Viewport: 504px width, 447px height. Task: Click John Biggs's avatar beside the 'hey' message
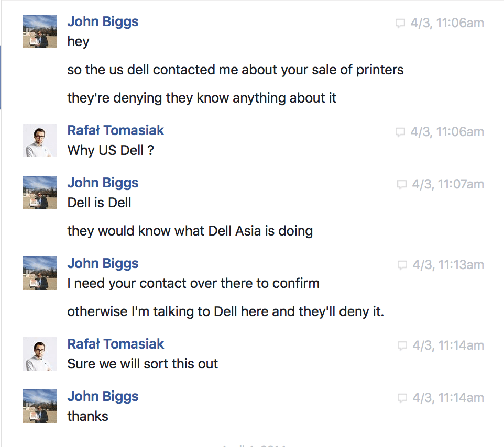40,31
